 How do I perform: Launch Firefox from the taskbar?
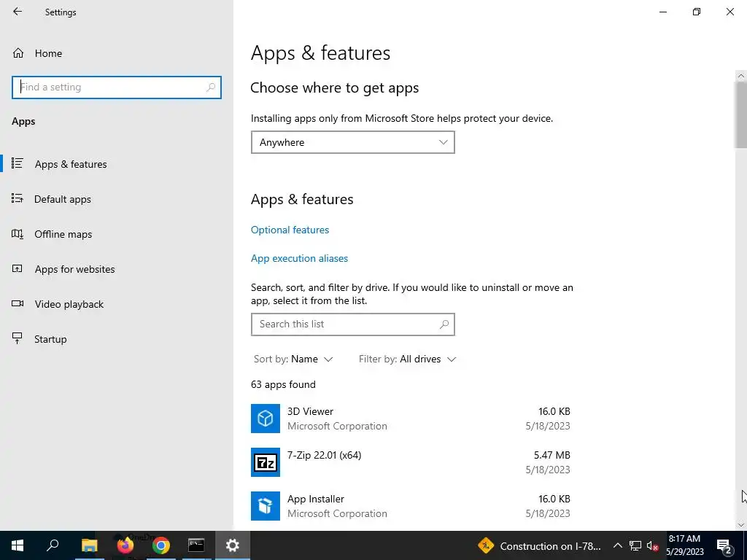[x=125, y=545]
